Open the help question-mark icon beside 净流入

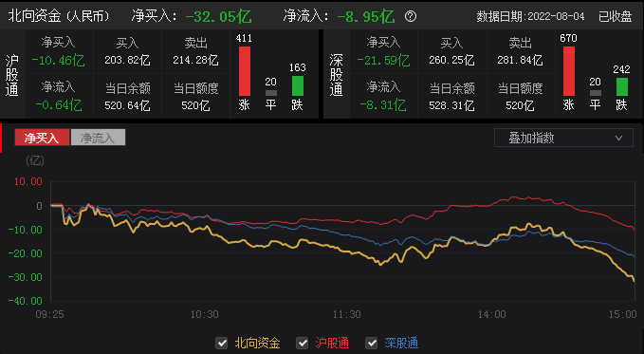(x=411, y=16)
